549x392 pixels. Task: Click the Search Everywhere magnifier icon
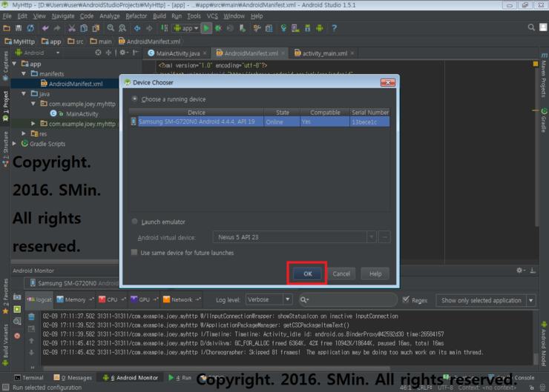coord(531,27)
